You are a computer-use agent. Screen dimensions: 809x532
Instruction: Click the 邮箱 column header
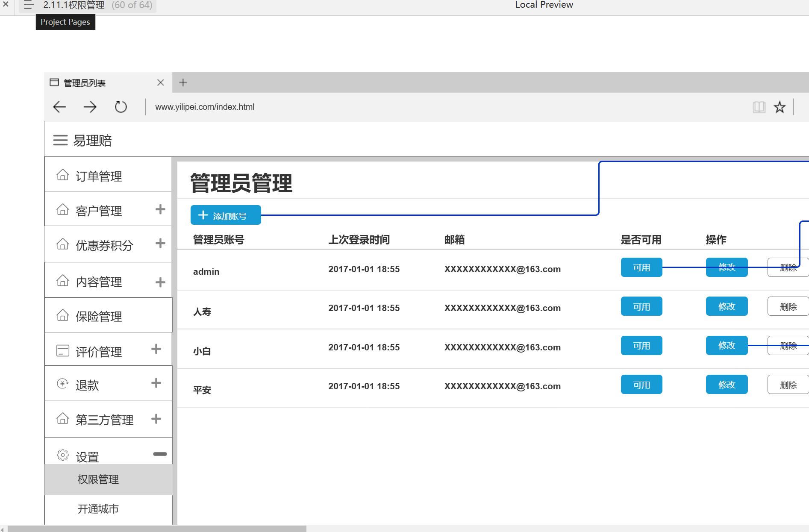[x=454, y=240]
